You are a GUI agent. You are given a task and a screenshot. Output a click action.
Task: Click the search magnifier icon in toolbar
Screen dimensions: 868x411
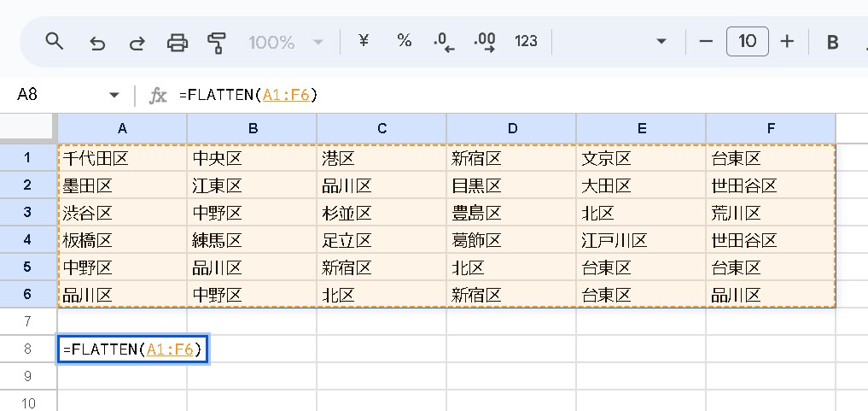click(x=55, y=41)
